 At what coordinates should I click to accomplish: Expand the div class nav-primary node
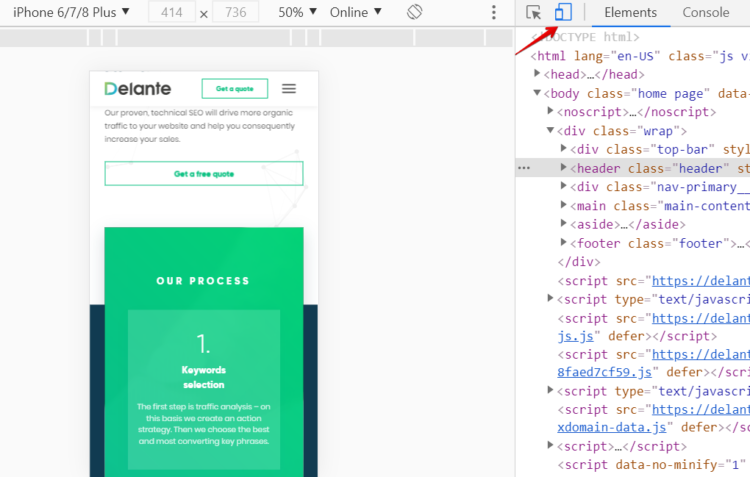tap(563, 186)
